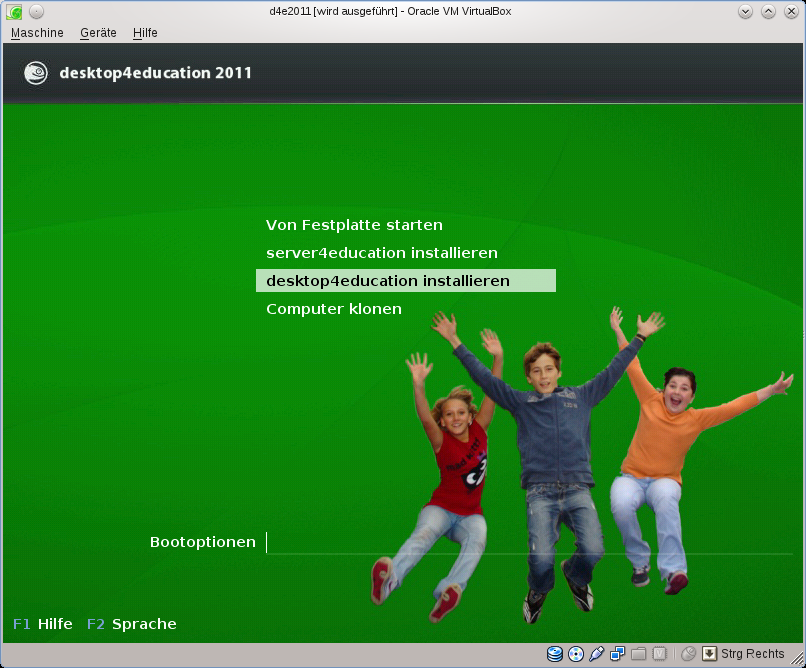806x668 pixels.
Task: Open F1 Hilfe at screen bottom
Action: pyautogui.click(x=43, y=624)
